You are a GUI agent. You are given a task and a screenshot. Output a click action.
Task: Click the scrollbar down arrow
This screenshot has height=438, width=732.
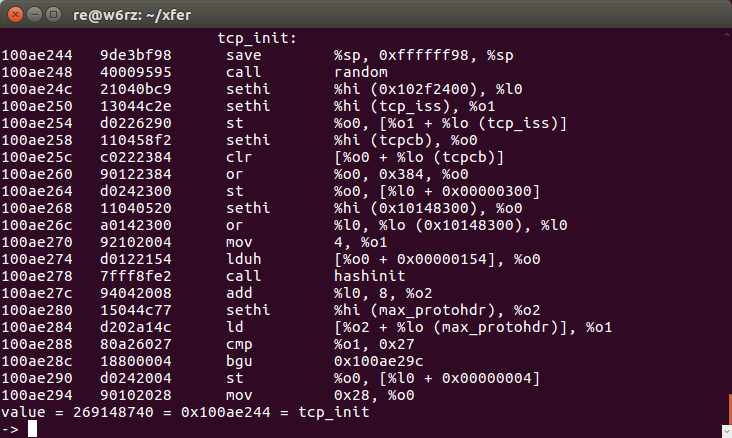tap(727, 431)
